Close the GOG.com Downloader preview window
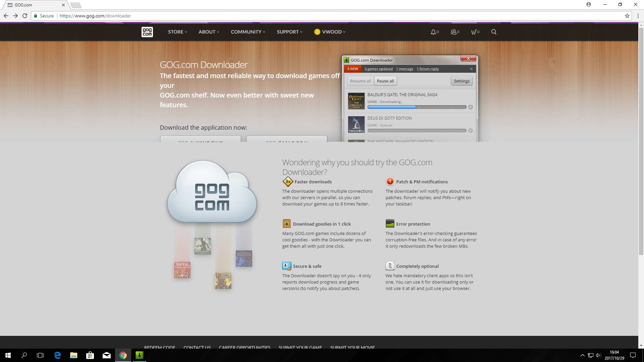Screen dimensions: 644x362 pyautogui.click(x=468, y=58)
